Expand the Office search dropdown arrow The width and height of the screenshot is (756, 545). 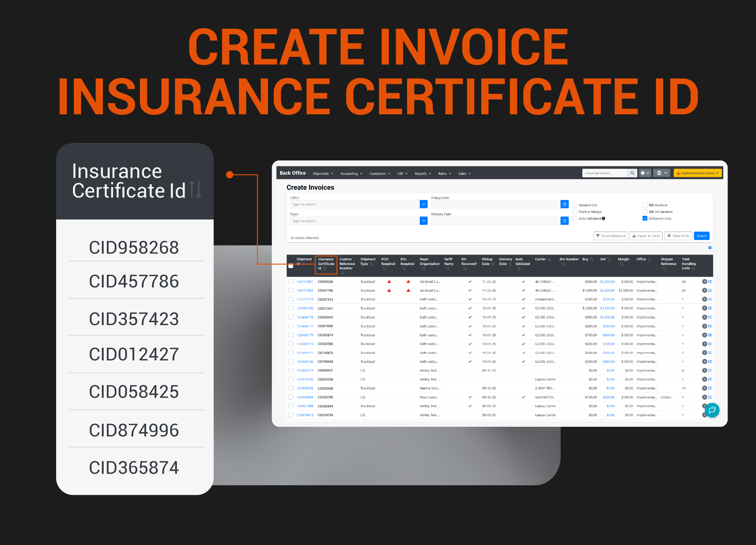tap(423, 204)
